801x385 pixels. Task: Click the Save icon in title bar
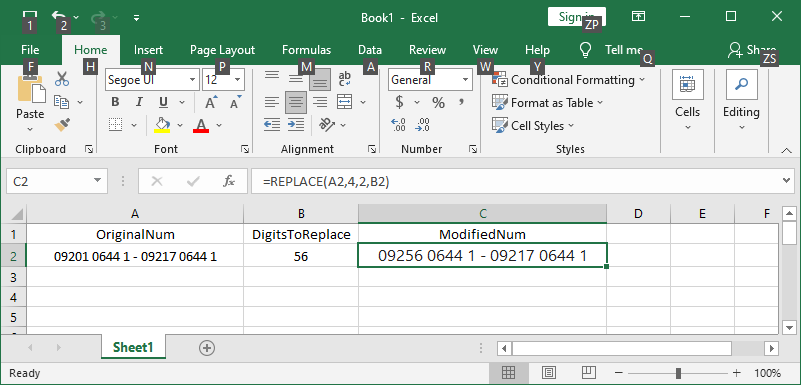pos(30,16)
